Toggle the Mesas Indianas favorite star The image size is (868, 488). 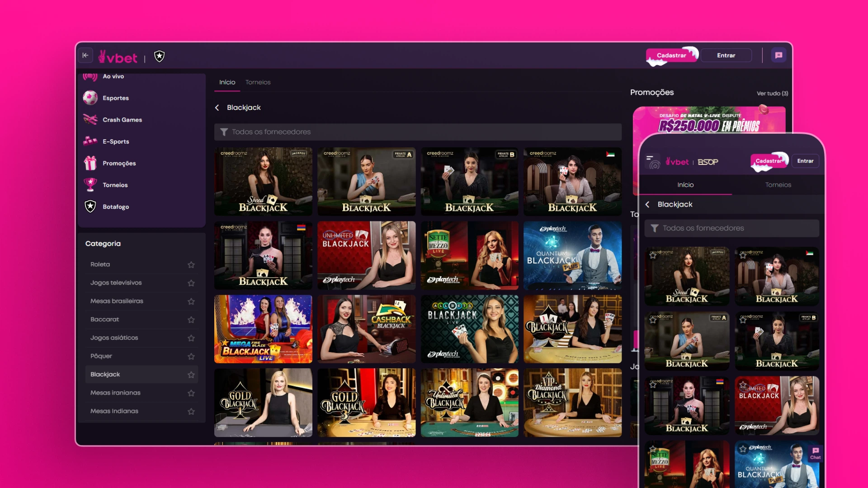(191, 412)
